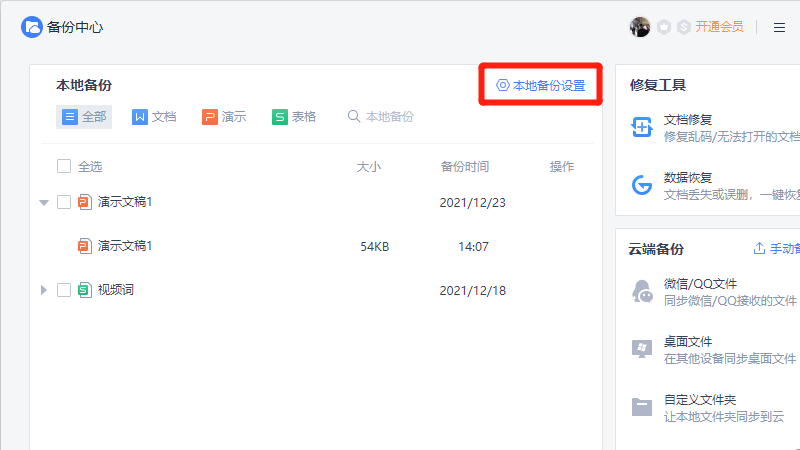Show only 表格 spreadsheets
The image size is (800, 450).
(294, 117)
